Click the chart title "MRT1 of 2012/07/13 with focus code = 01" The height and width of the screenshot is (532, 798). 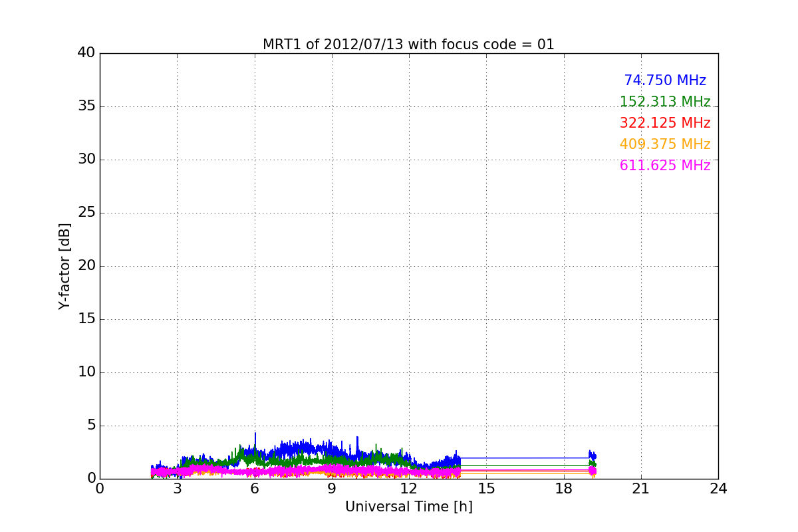tap(408, 45)
